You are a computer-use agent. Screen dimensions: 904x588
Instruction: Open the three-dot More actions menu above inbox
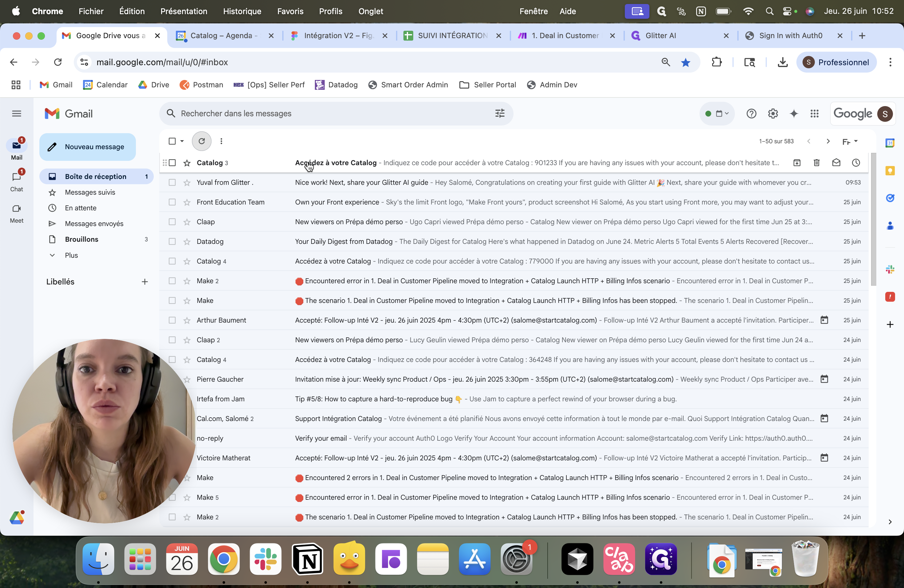click(221, 141)
